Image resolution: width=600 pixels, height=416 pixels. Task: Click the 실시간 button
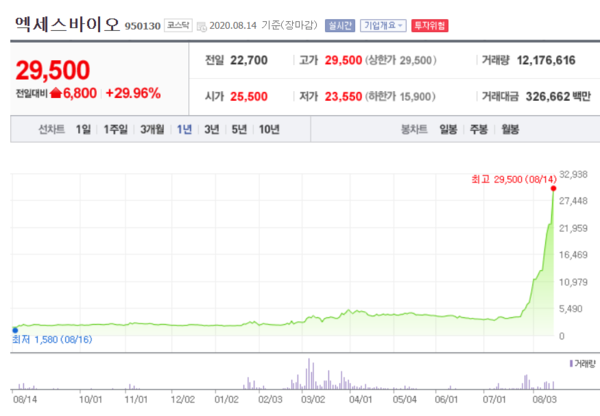tap(340, 26)
